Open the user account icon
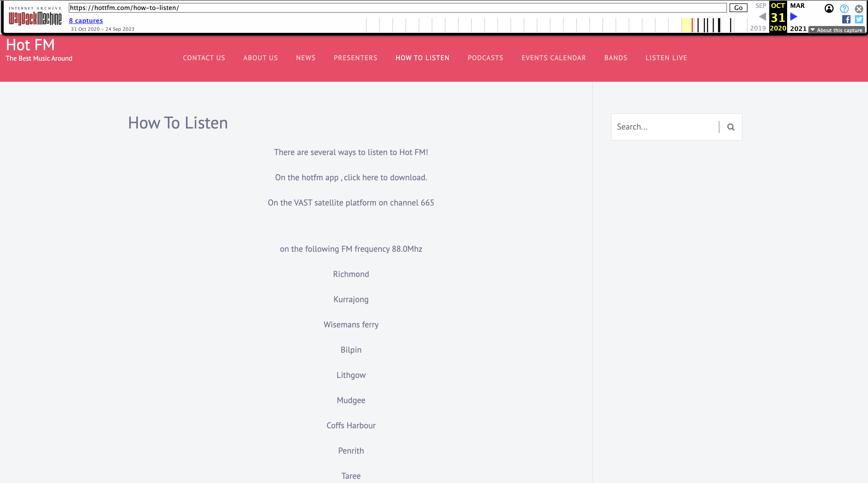 click(x=829, y=8)
